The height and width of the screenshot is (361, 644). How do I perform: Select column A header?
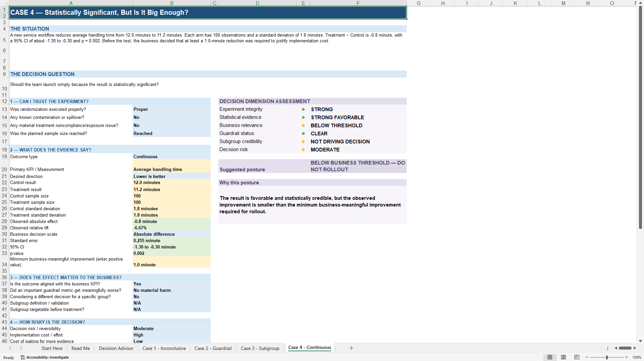pos(71,3)
